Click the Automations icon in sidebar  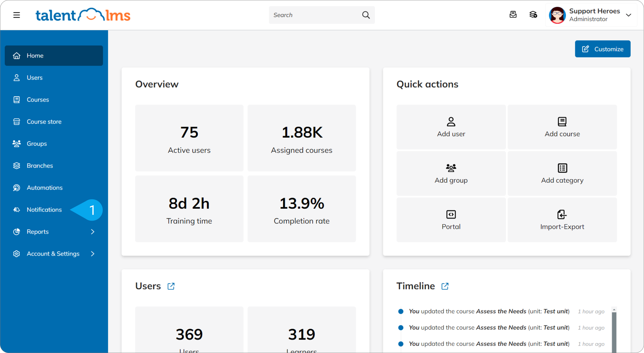coord(17,188)
